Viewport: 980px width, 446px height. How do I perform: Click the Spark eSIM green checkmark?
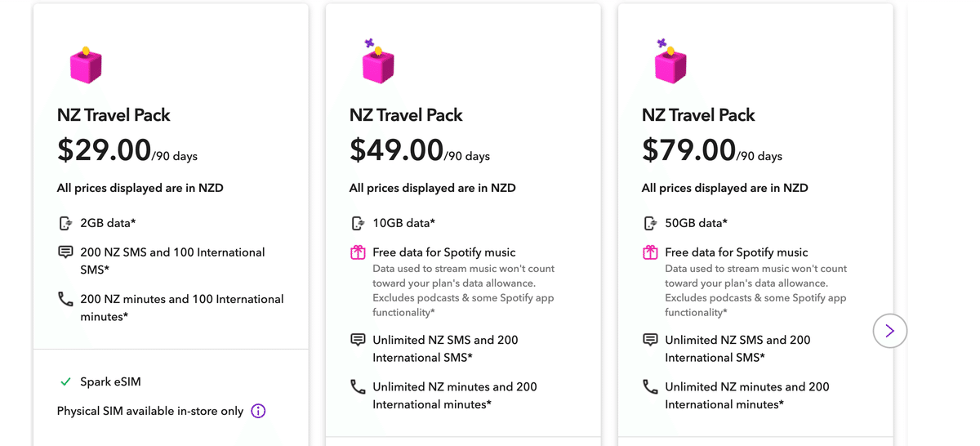coord(65,381)
